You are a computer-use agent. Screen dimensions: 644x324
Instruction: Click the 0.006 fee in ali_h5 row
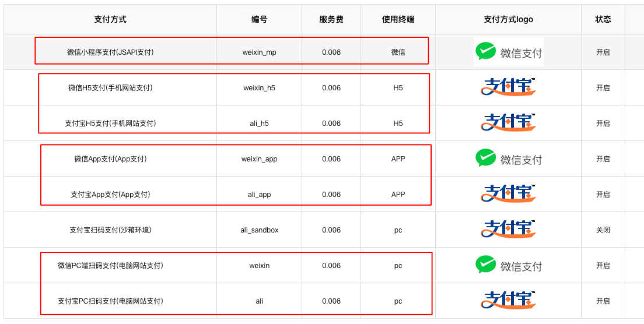click(331, 124)
